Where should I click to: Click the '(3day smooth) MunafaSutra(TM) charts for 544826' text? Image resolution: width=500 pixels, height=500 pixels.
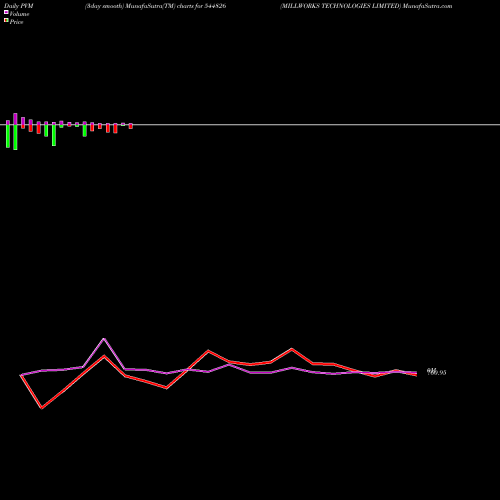click(x=155, y=6)
